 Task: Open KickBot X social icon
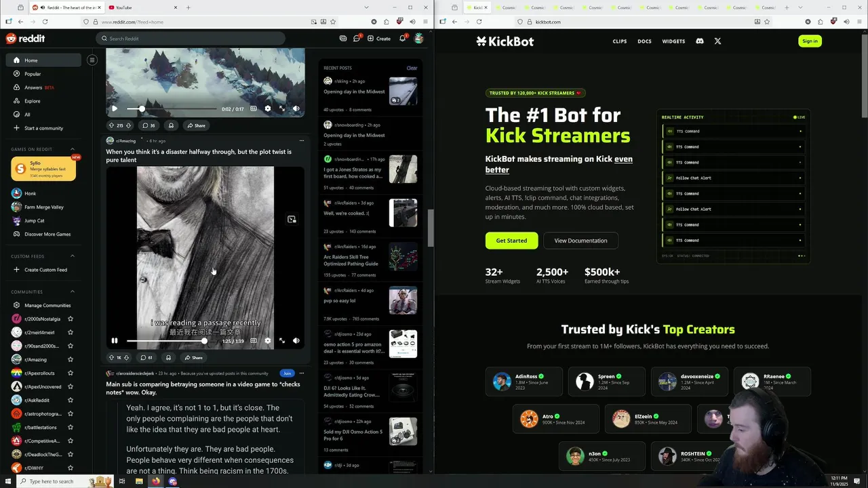point(717,41)
